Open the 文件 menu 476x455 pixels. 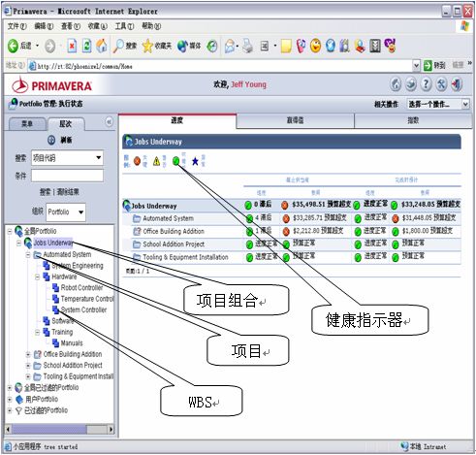point(17,26)
